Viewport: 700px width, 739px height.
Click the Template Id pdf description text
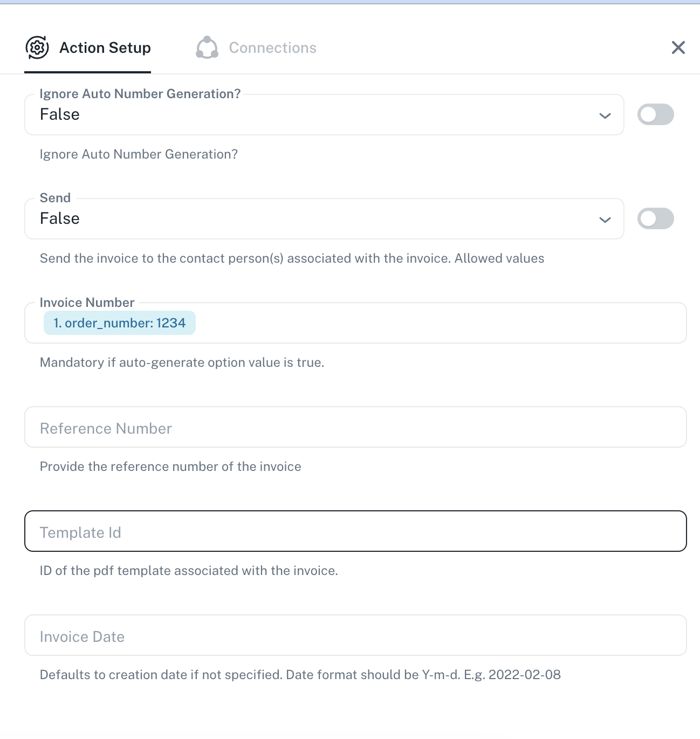189,571
